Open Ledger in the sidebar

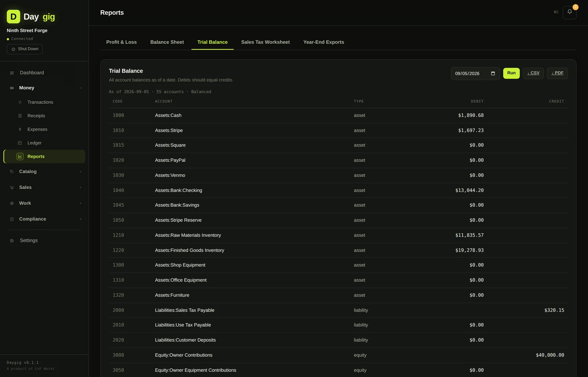(44, 143)
